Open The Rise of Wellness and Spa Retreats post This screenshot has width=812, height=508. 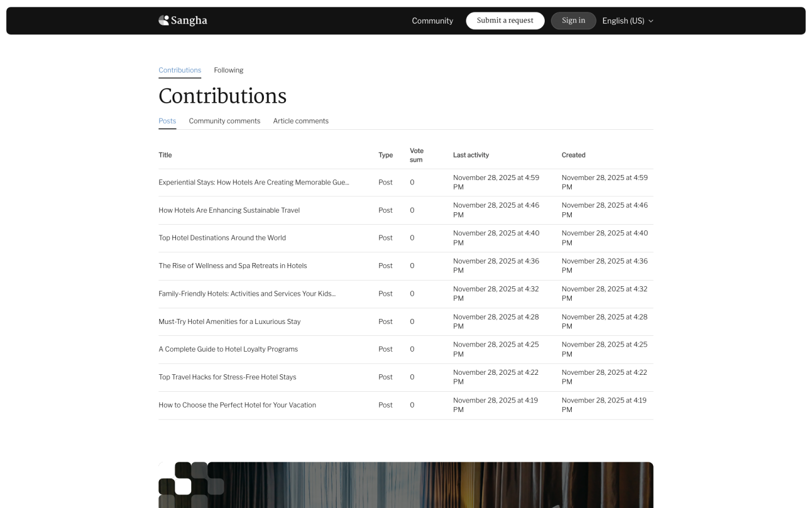pos(232,266)
